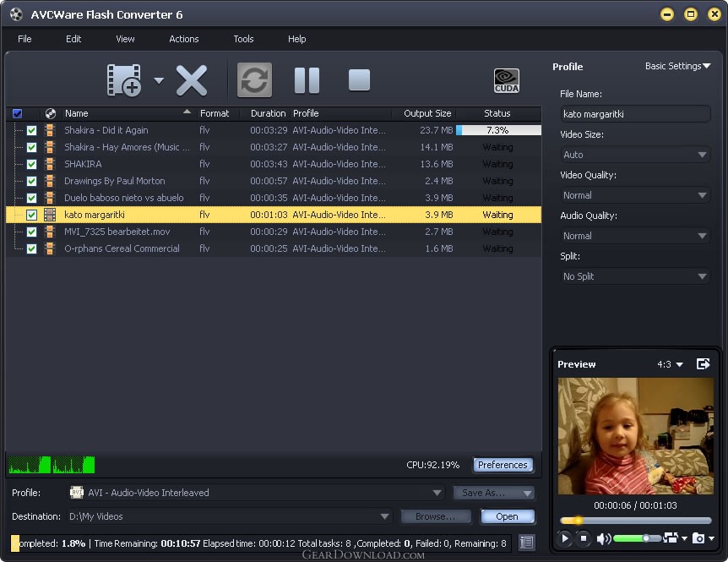Open the View menu
728x562 pixels.
(125, 39)
